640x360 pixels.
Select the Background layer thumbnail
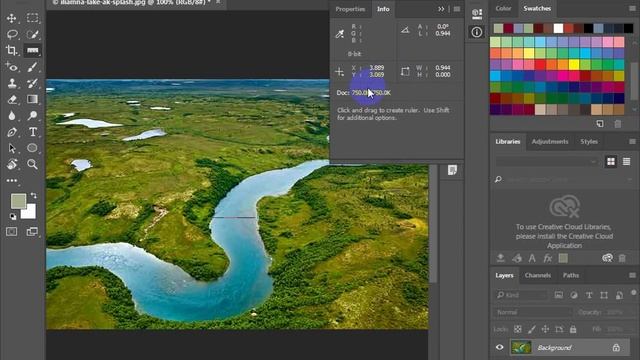click(521, 347)
